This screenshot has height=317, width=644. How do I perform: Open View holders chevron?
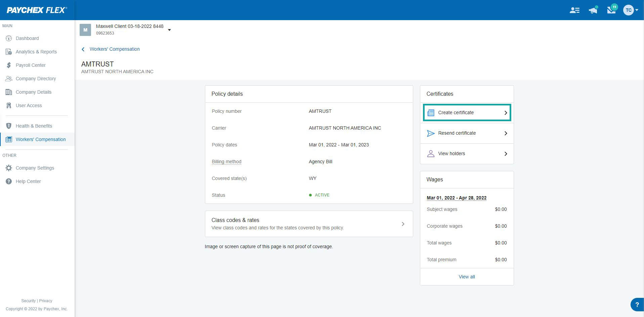(x=506, y=154)
